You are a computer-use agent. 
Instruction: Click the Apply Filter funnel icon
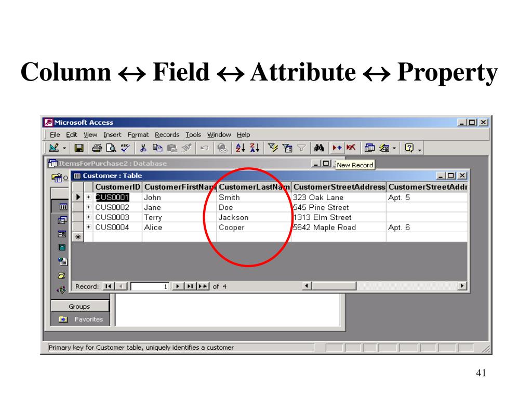(x=301, y=148)
